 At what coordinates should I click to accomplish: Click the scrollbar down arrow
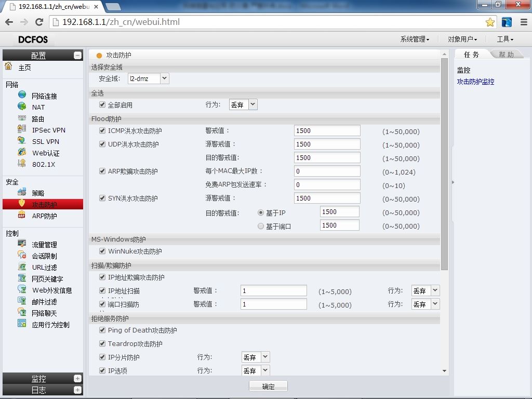click(444, 371)
